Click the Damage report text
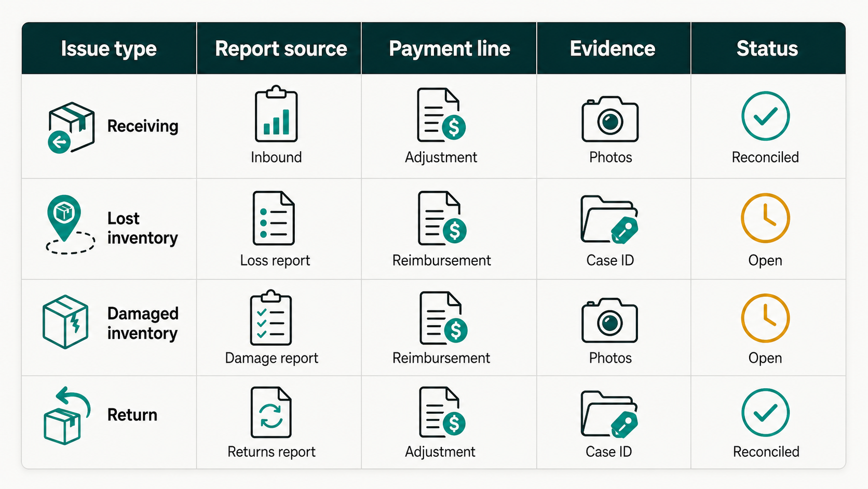 pyautogui.click(x=272, y=358)
